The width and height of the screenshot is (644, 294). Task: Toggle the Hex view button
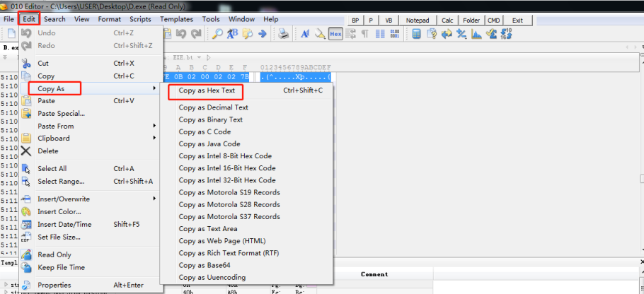(335, 34)
